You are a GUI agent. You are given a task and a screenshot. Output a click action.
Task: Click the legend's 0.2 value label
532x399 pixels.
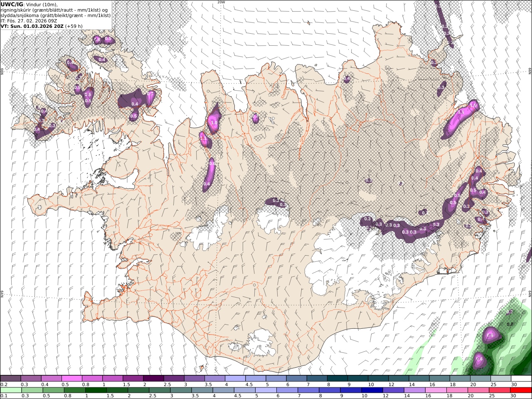[x=4, y=384]
